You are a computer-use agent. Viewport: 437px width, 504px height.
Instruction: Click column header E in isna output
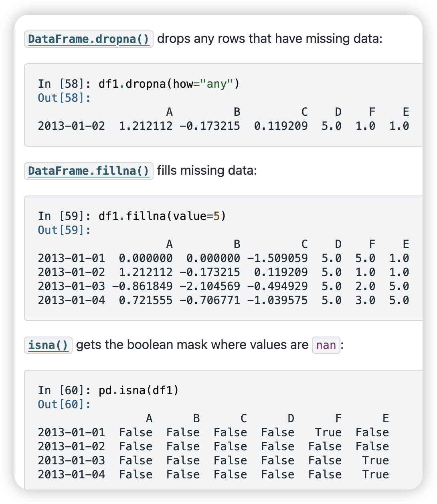[386, 418]
